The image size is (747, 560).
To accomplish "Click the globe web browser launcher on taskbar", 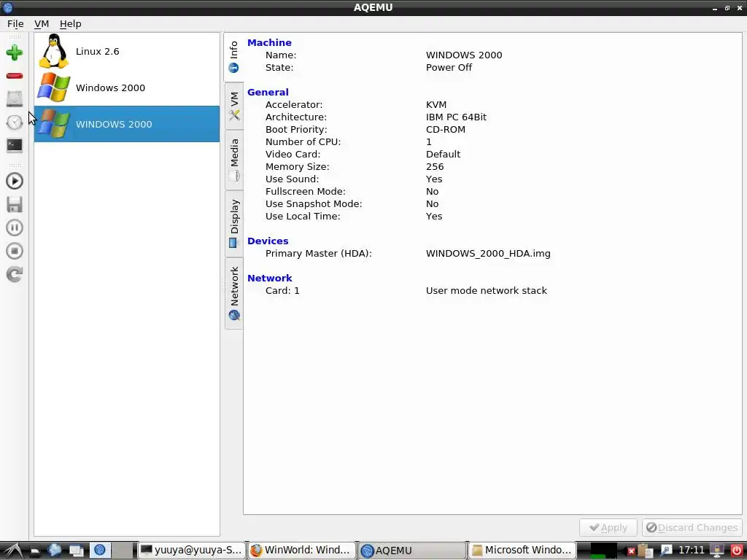I will (54, 550).
